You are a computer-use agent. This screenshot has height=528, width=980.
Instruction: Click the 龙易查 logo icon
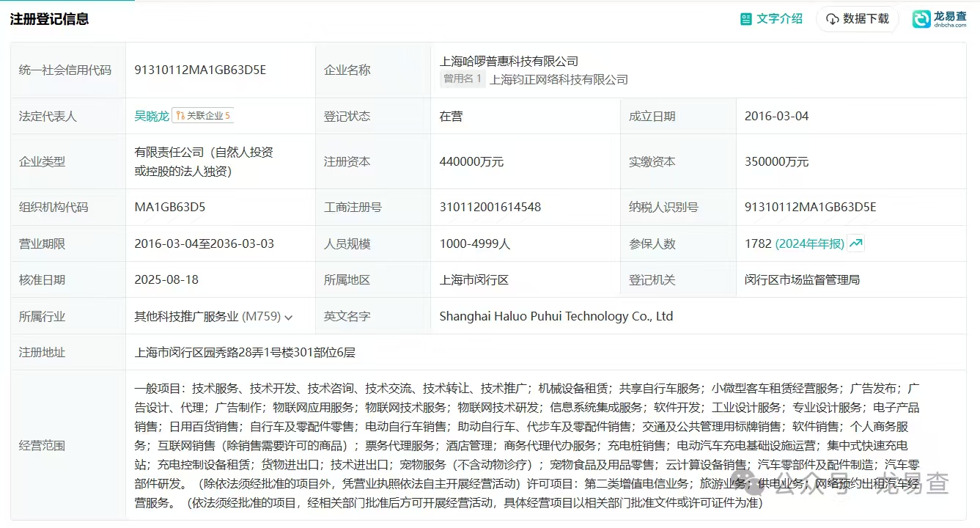pos(921,19)
